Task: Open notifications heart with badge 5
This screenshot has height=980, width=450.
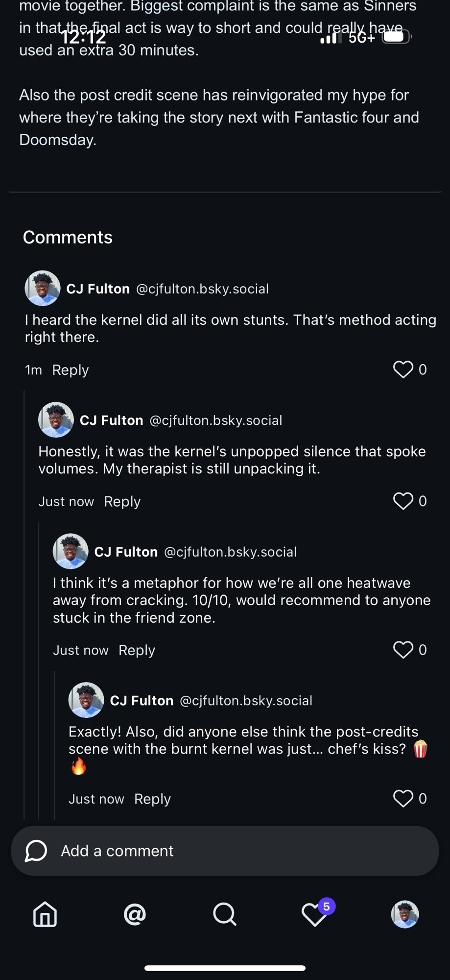Action: pyautogui.click(x=315, y=914)
